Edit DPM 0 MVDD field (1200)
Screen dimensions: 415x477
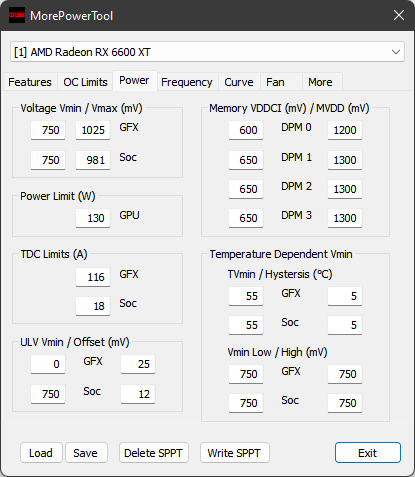345,130
